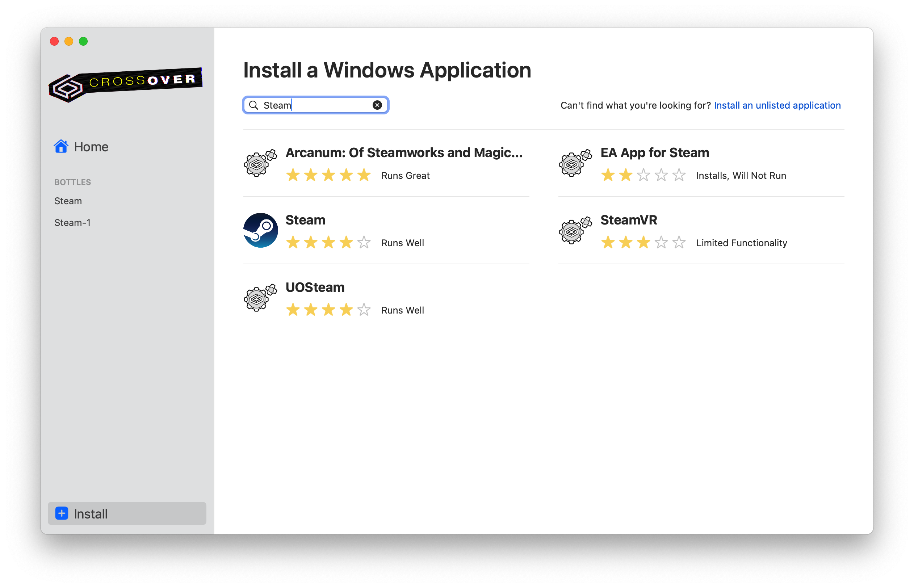Click the Runs Great rating label
Viewport: 914px width, 588px height.
click(x=406, y=176)
